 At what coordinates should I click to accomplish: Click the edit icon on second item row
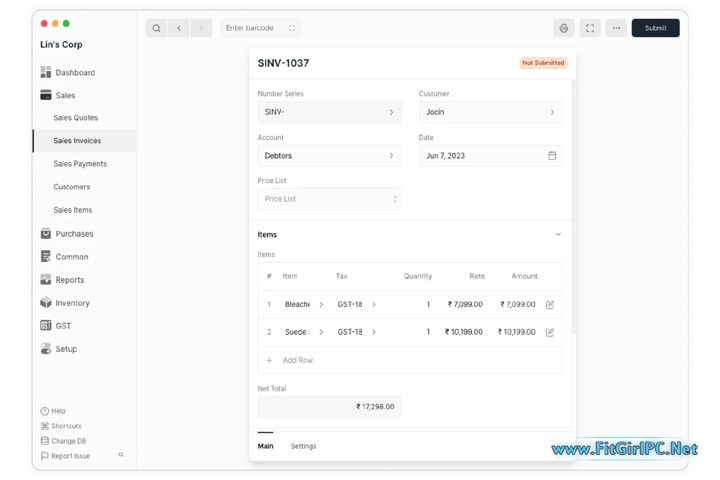click(x=550, y=332)
